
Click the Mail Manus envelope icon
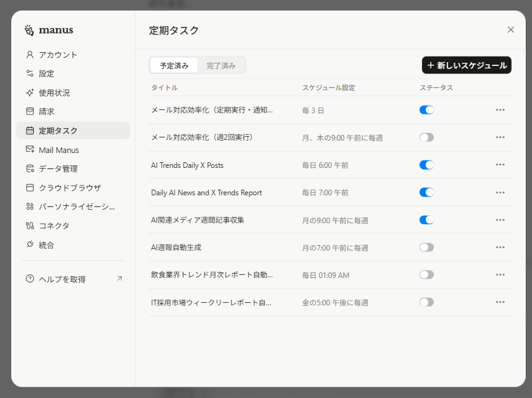[x=30, y=149]
